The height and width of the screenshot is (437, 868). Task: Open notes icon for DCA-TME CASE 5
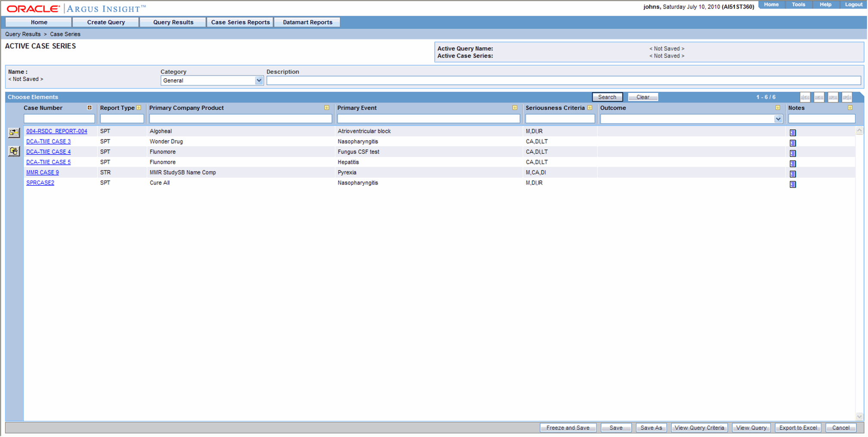point(793,163)
